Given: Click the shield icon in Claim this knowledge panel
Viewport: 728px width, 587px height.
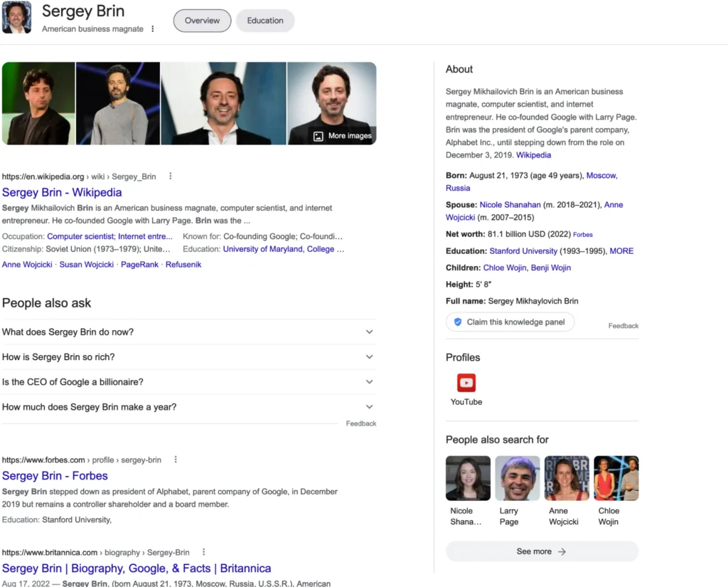Looking at the screenshot, I should pyautogui.click(x=458, y=322).
